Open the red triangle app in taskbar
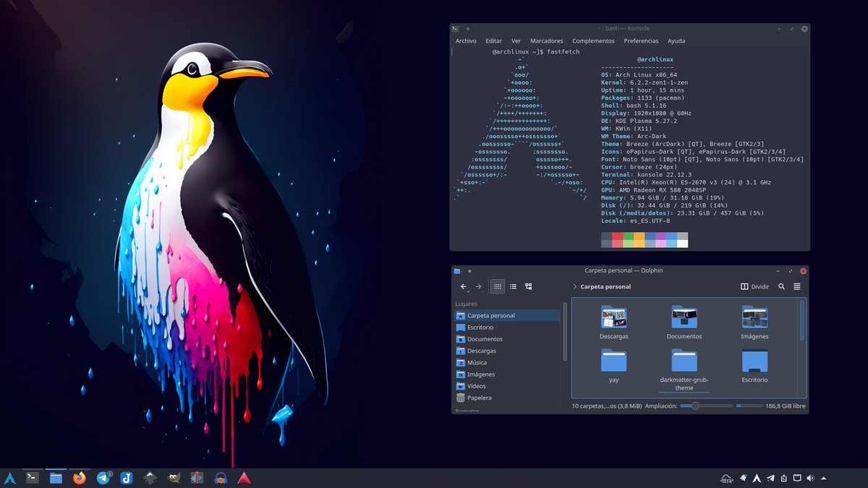This screenshot has height=488, width=868. (244, 477)
